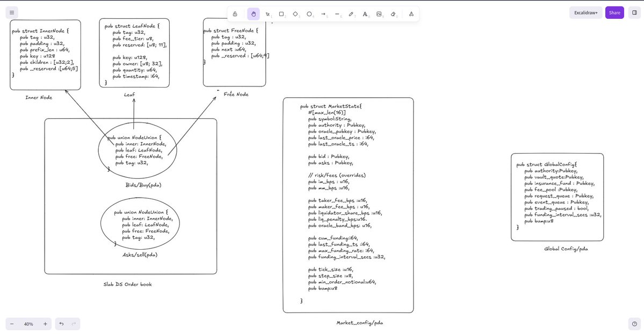Toggle the library sidebar panel
Viewport: 644px width, 334px height.
(634, 13)
